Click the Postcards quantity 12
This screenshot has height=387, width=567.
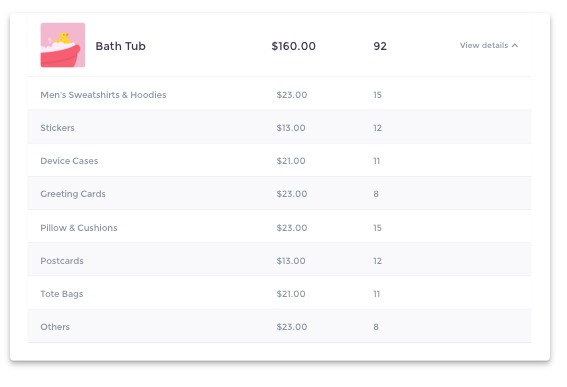click(378, 261)
